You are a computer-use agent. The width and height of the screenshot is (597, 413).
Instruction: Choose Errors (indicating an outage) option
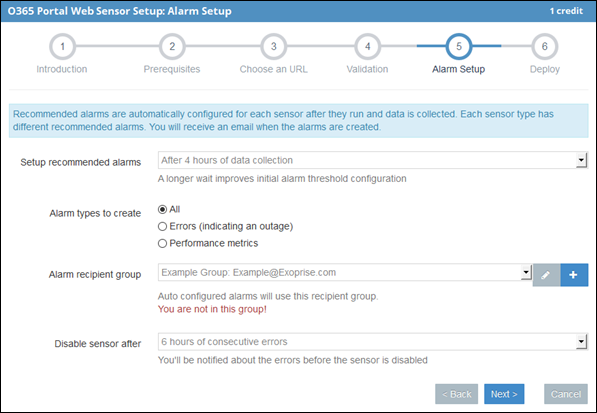click(x=163, y=226)
